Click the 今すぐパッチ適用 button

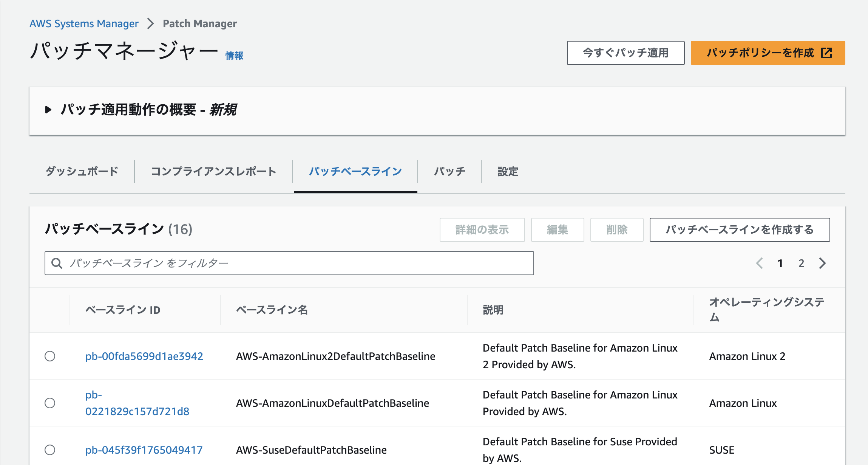click(x=626, y=53)
